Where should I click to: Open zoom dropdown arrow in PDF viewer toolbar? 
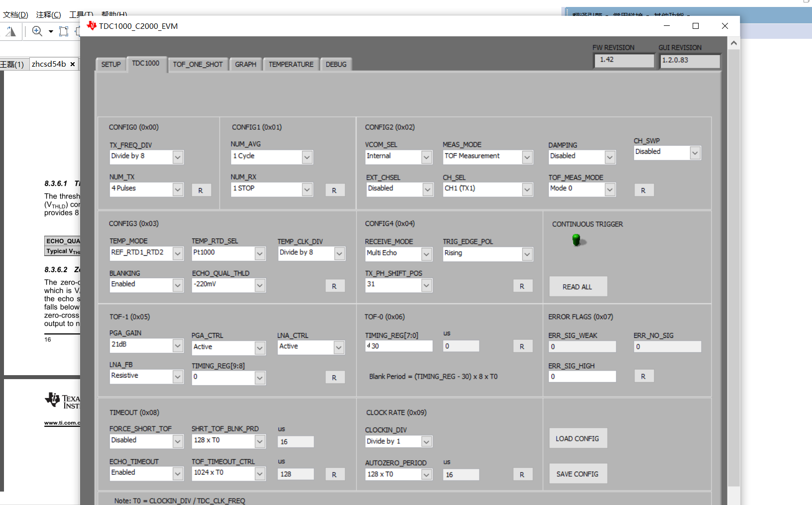[x=51, y=31]
